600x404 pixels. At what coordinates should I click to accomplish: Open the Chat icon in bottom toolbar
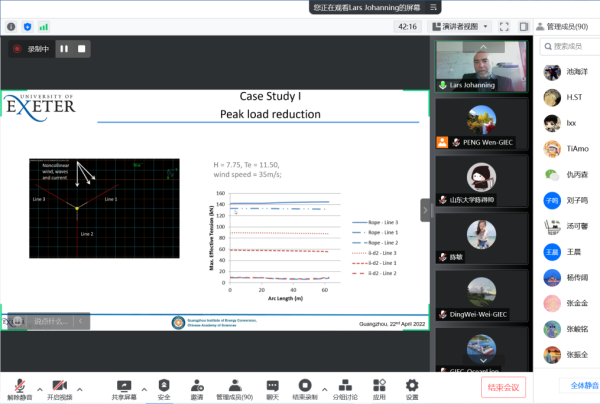[x=272, y=385]
